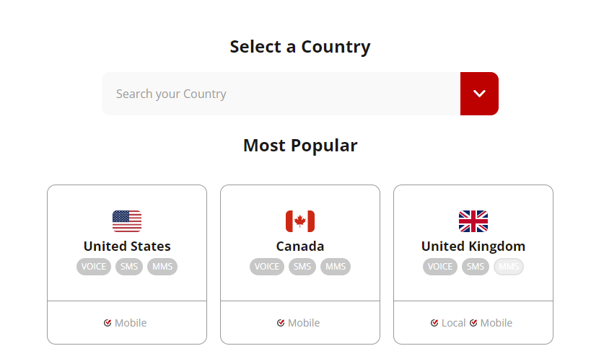591x364 pixels.
Task: Click the Mobile checkmark icon under United Kingdom
Action: click(x=473, y=323)
